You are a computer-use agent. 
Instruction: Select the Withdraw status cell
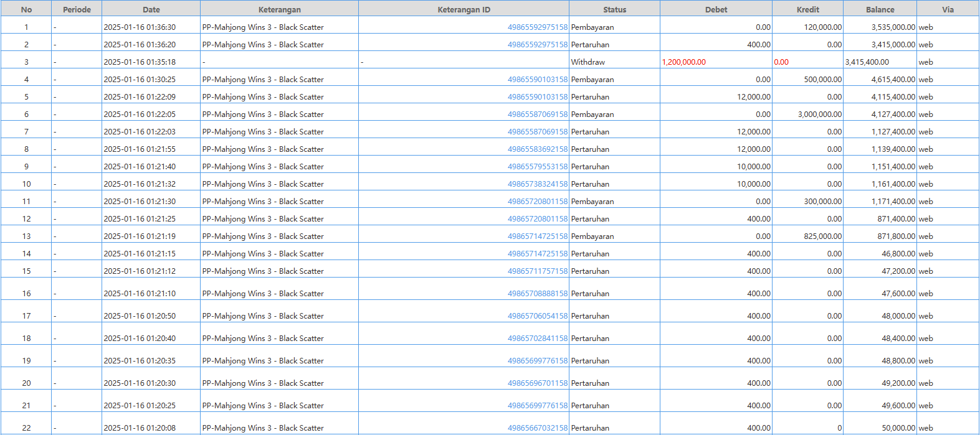tap(588, 62)
